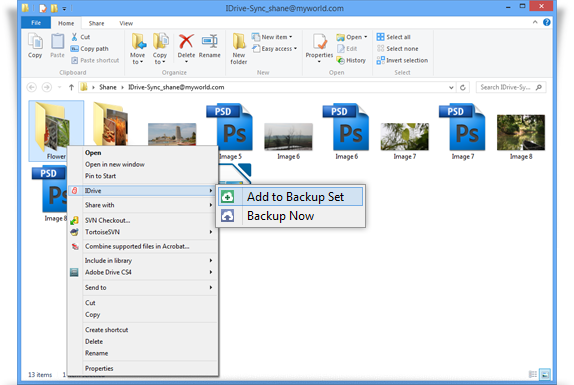Click Invert selection in the ribbon

402,60
